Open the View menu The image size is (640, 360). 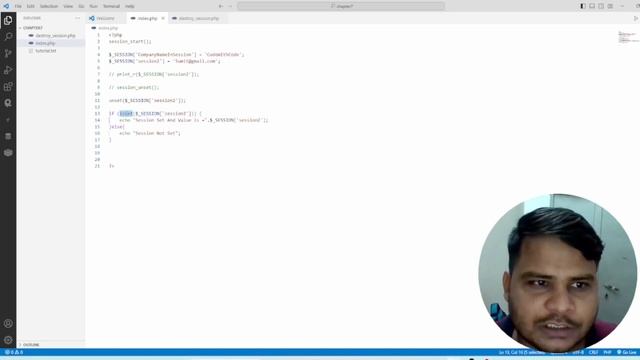(68, 6)
